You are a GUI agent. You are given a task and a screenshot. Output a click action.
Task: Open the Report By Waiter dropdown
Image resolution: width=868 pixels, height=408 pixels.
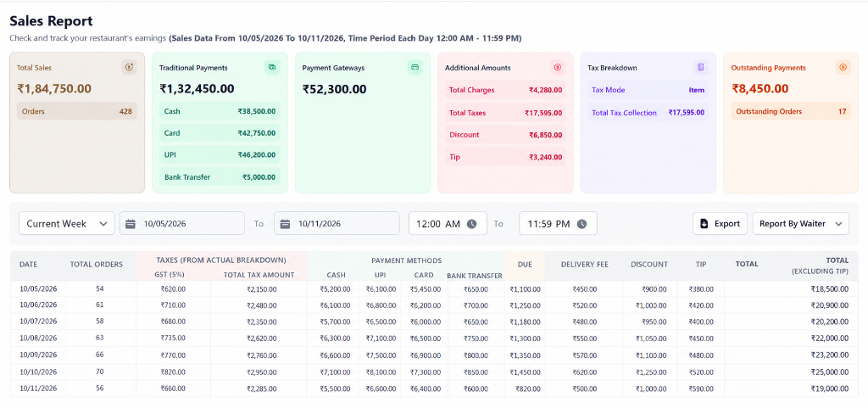pyautogui.click(x=800, y=224)
